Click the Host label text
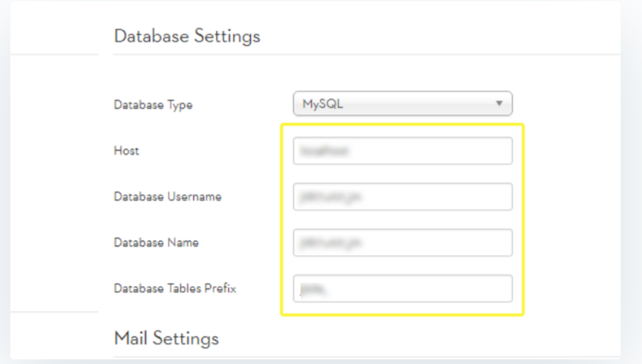This screenshot has width=642, height=364. point(126,151)
